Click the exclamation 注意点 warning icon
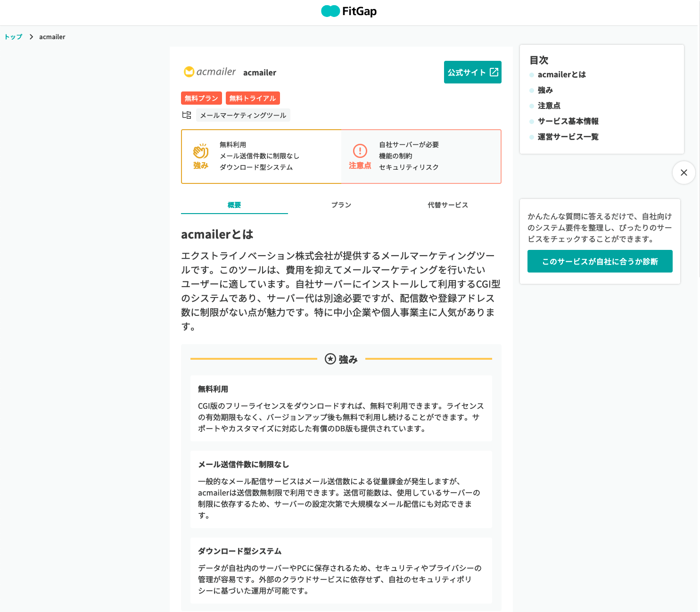 click(x=360, y=151)
